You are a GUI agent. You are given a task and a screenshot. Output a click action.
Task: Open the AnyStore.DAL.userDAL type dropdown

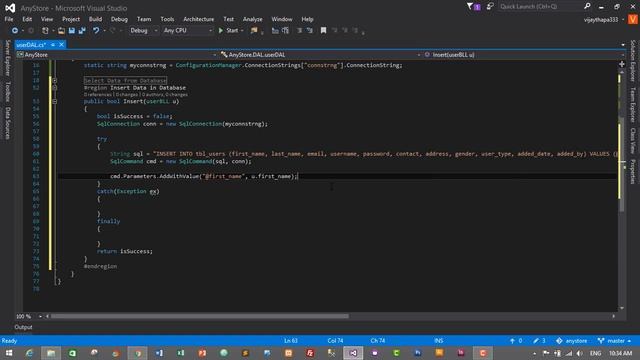321,55
